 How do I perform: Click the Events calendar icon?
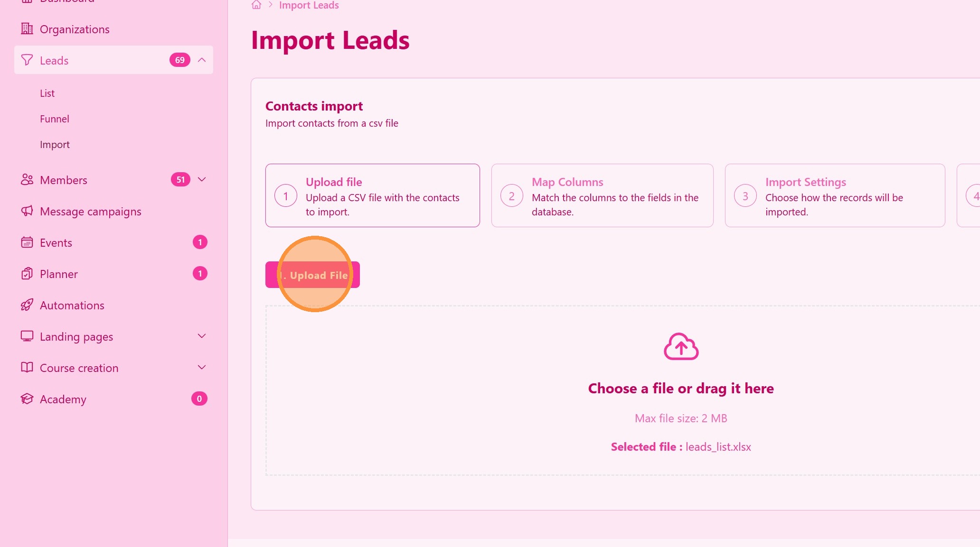[27, 242]
